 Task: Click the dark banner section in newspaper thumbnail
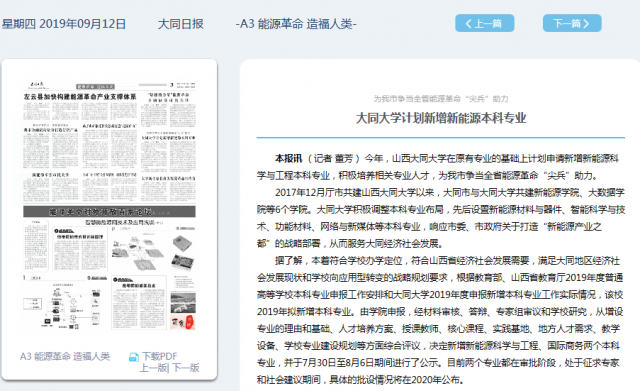pos(109,211)
